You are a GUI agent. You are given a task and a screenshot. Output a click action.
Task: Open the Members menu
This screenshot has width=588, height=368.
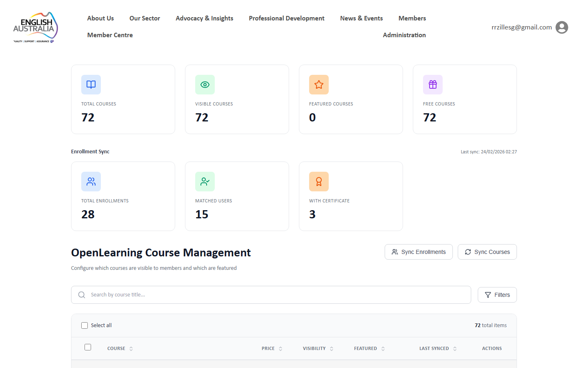412,18
